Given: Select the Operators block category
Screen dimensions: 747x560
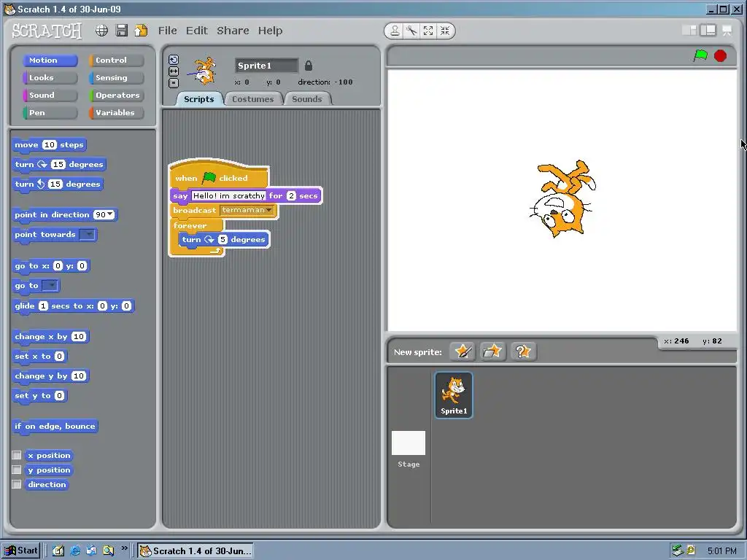Looking at the screenshot, I should [116, 96].
